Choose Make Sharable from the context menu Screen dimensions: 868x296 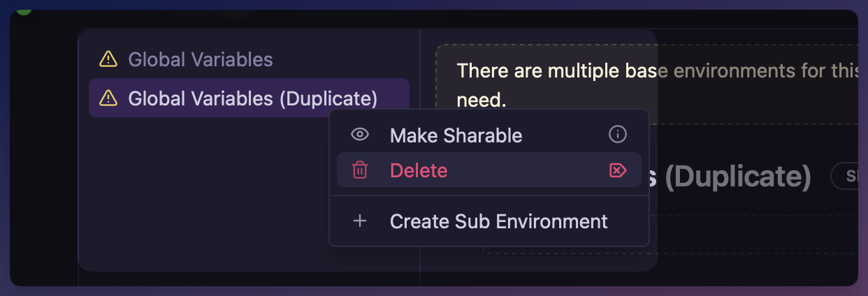pos(456,135)
